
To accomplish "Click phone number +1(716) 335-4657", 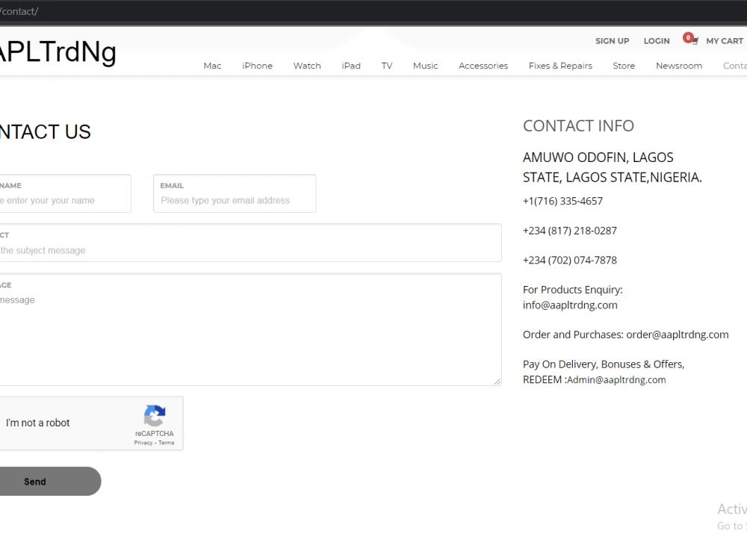I will [562, 202].
